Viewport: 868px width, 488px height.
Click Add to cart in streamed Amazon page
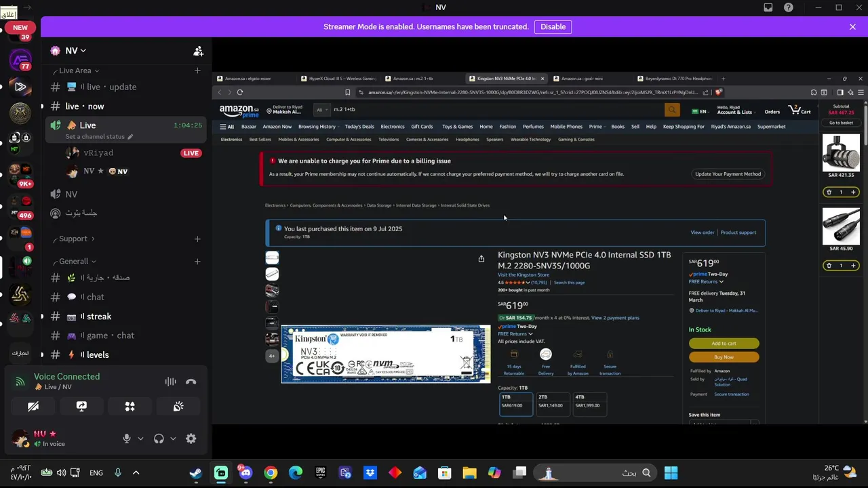tap(724, 344)
